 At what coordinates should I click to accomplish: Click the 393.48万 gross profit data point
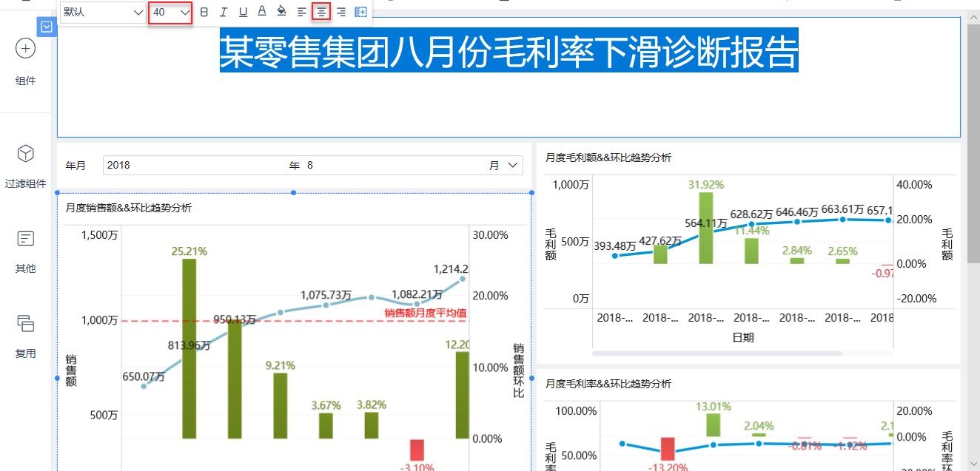[615, 256]
